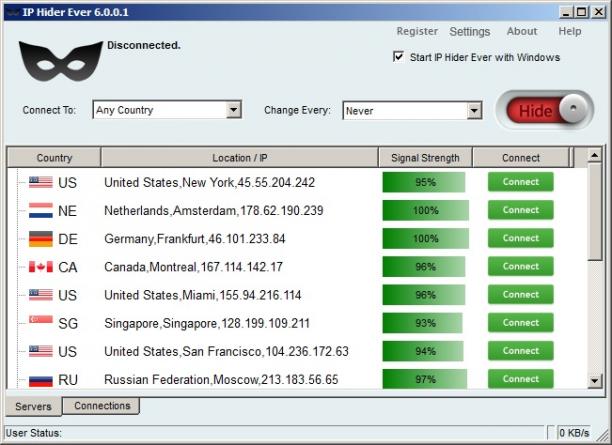612x445 pixels.
Task: Open the Help menu
Action: [569, 31]
